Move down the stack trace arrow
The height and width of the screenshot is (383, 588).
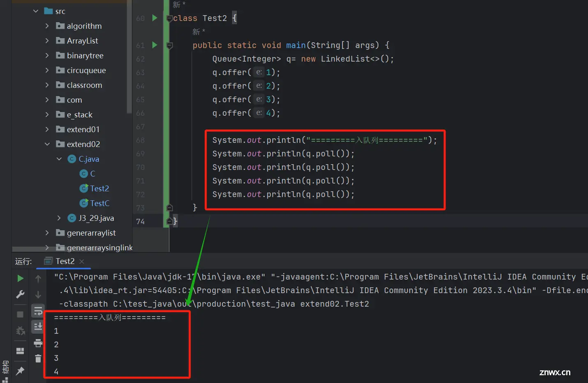tap(38, 294)
